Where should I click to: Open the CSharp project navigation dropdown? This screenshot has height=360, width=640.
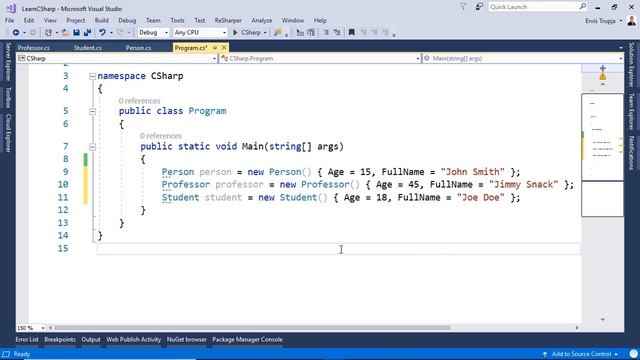[x=117, y=58]
